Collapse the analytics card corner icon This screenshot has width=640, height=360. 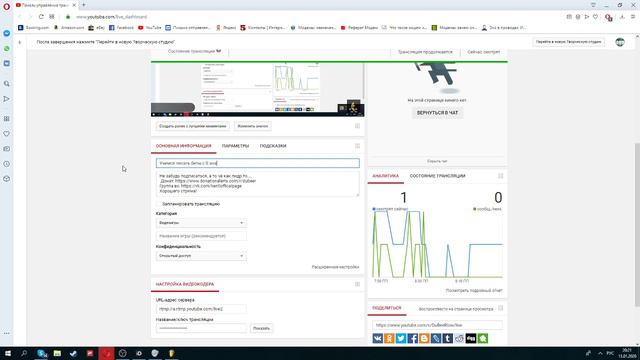pyautogui.click(x=500, y=176)
